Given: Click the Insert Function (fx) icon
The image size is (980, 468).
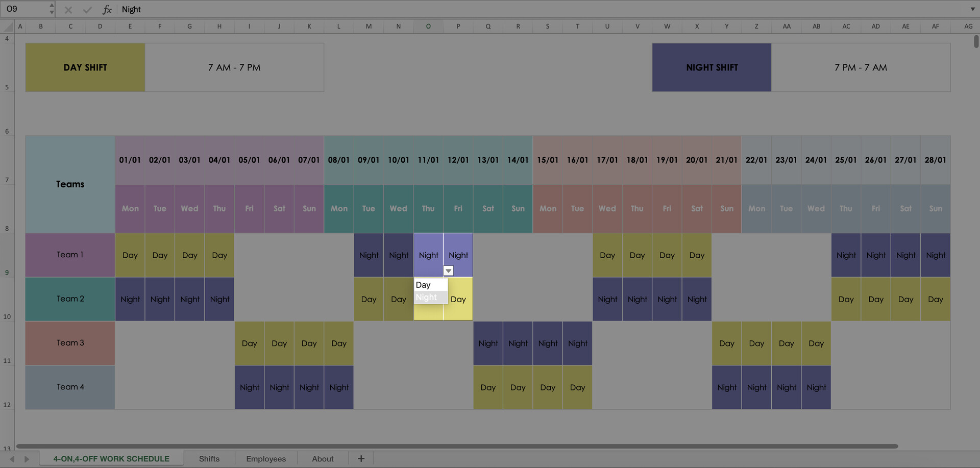Looking at the screenshot, I should [107, 9].
